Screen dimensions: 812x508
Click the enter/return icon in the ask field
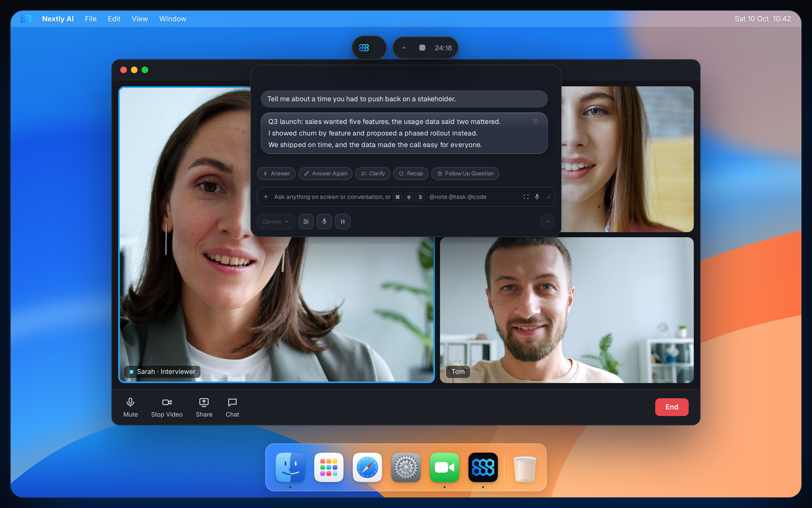tap(548, 197)
